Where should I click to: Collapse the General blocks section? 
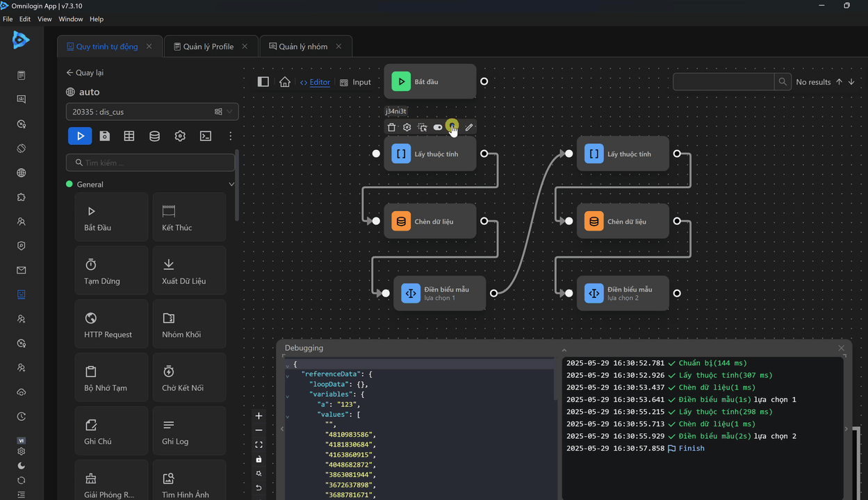pyautogui.click(x=231, y=185)
